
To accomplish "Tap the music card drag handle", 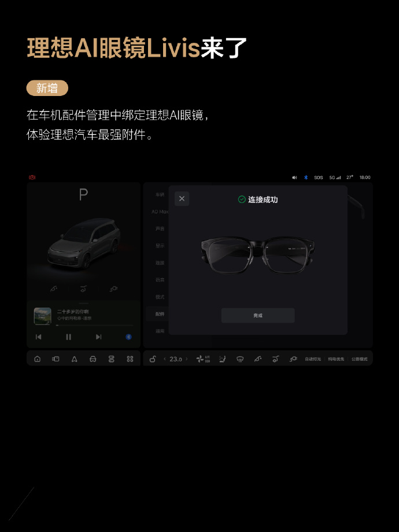I will (x=83, y=303).
